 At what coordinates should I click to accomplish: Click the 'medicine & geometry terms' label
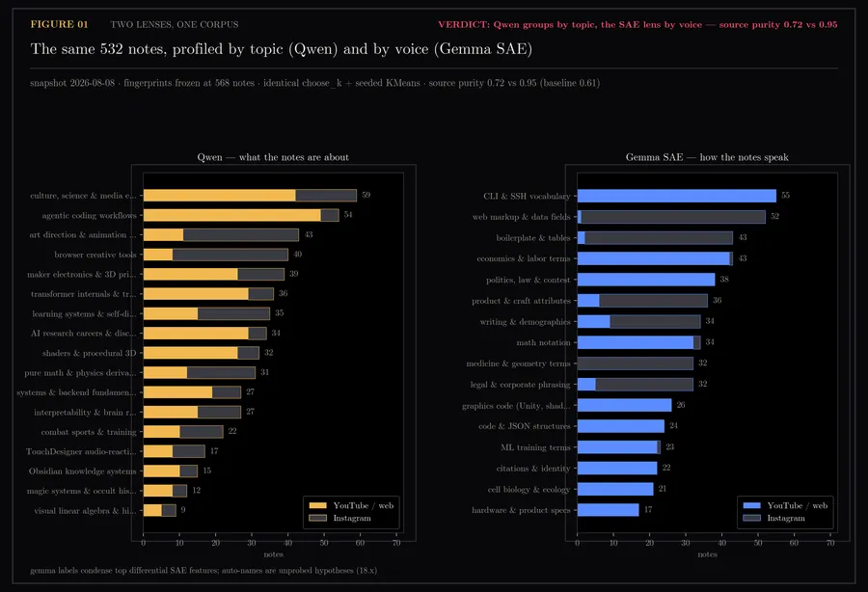[518, 363]
